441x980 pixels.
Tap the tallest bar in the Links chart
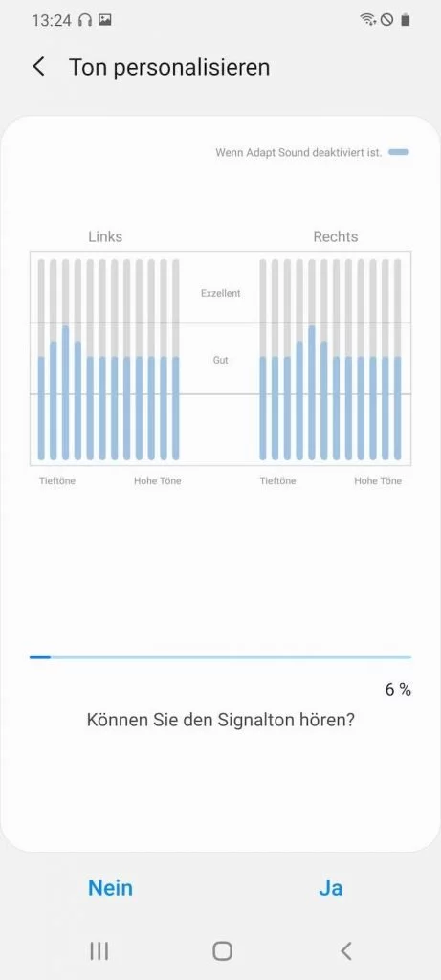click(66, 392)
